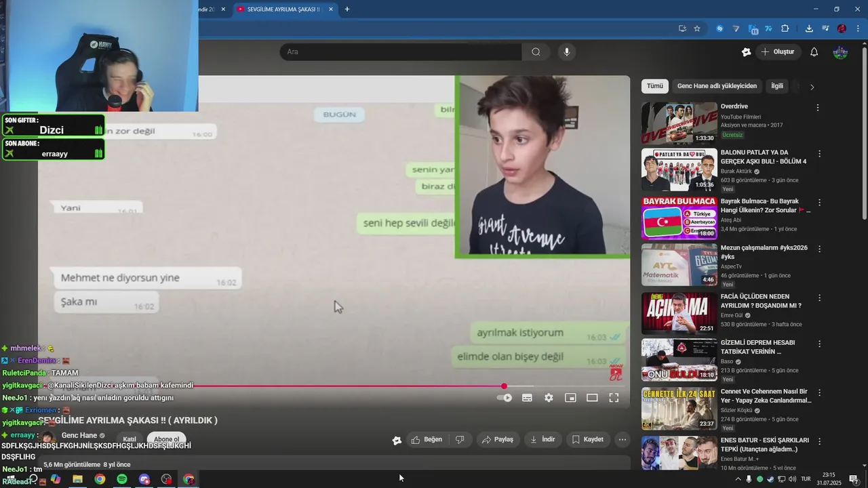
Task: Click the Shazam extension icon
Action: tap(720, 28)
